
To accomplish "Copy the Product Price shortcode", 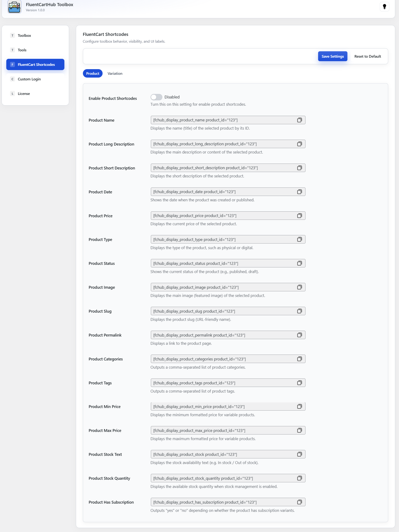I will 299,216.
